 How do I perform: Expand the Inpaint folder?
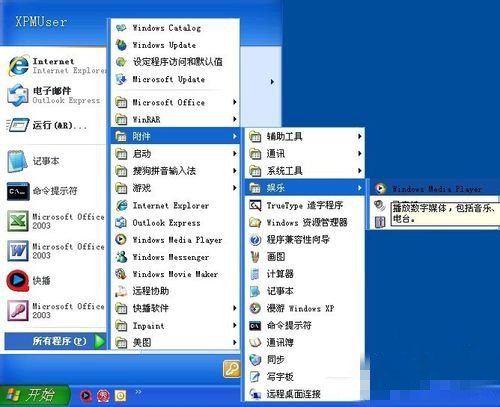coord(175,326)
